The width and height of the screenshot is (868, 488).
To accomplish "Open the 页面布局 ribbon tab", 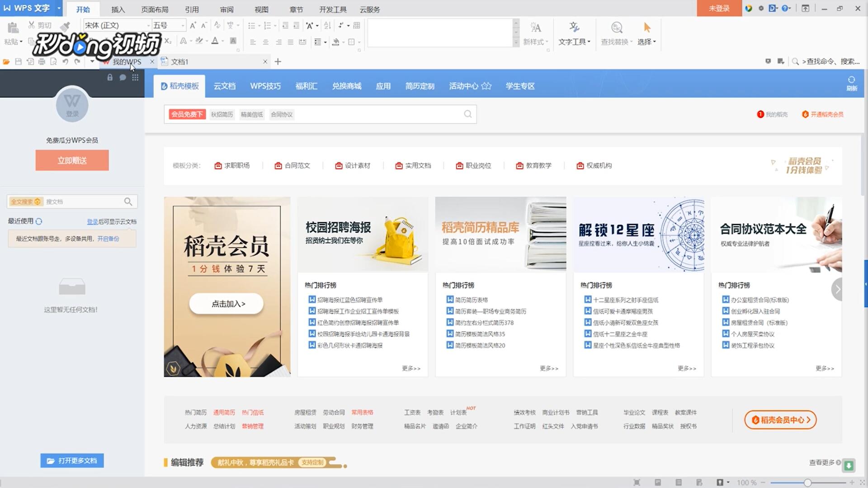I will click(155, 9).
